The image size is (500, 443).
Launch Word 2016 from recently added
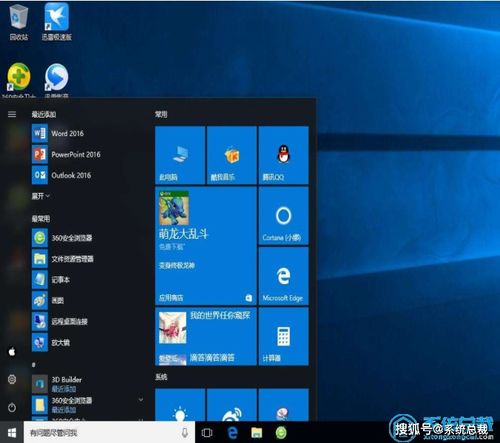point(87,133)
